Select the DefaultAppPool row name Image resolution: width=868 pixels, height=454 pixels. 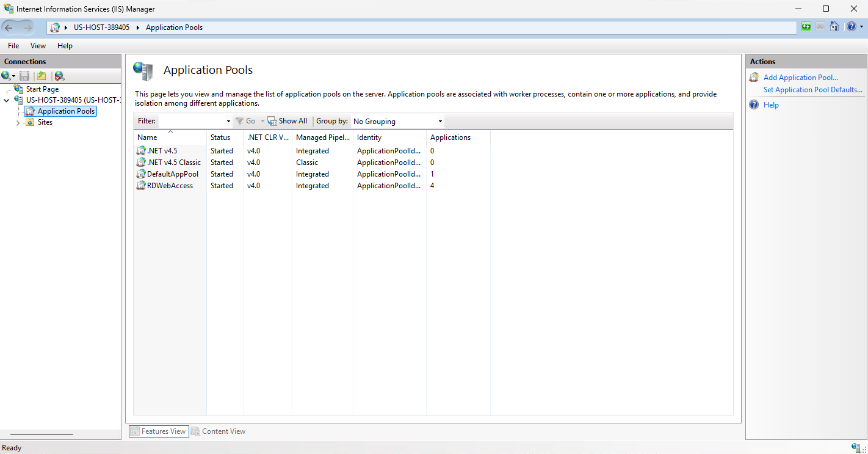pyautogui.click(x=173, y=174)
